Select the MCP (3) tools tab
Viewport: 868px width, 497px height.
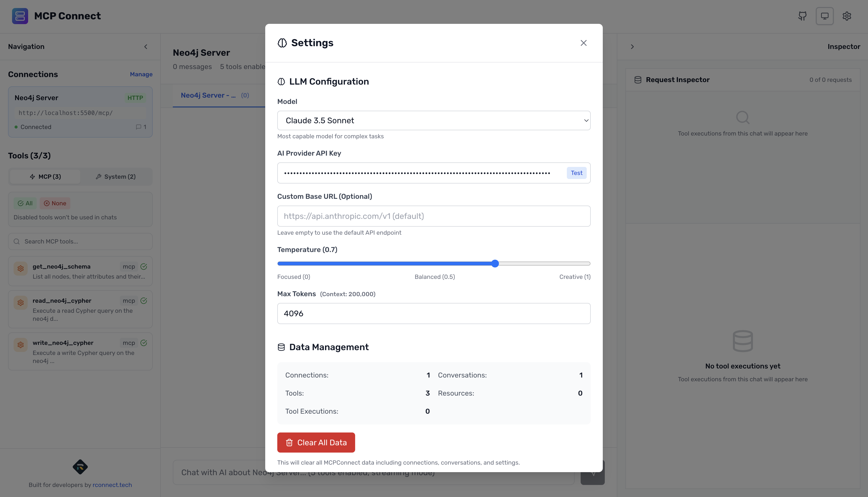coord(45,176)
